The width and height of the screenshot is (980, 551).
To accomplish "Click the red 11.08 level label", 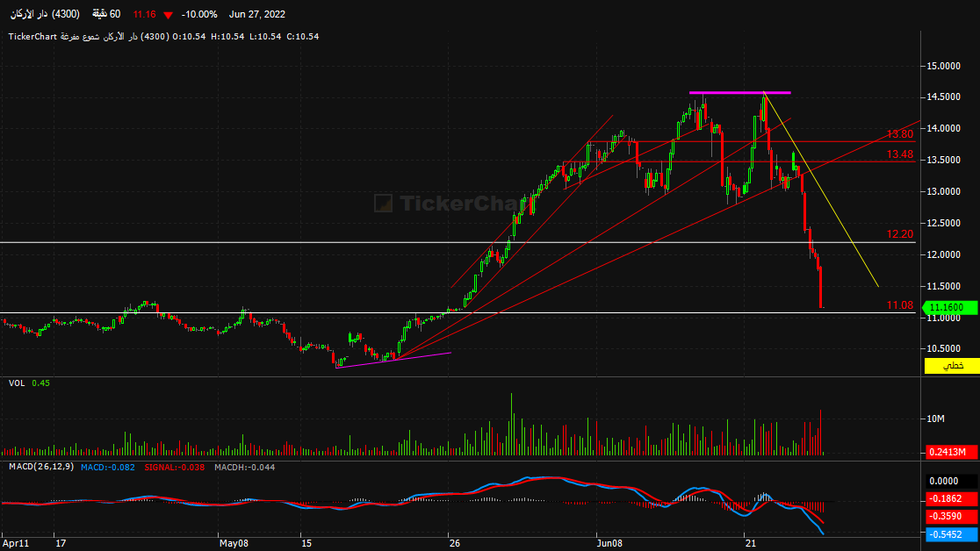I will [x=900, y=305].
